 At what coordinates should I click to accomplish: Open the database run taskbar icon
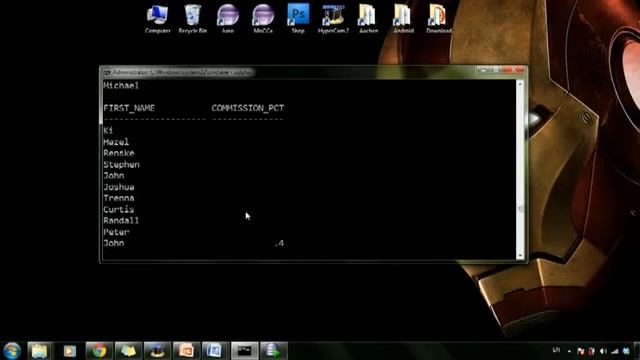[x=274, y=351]
